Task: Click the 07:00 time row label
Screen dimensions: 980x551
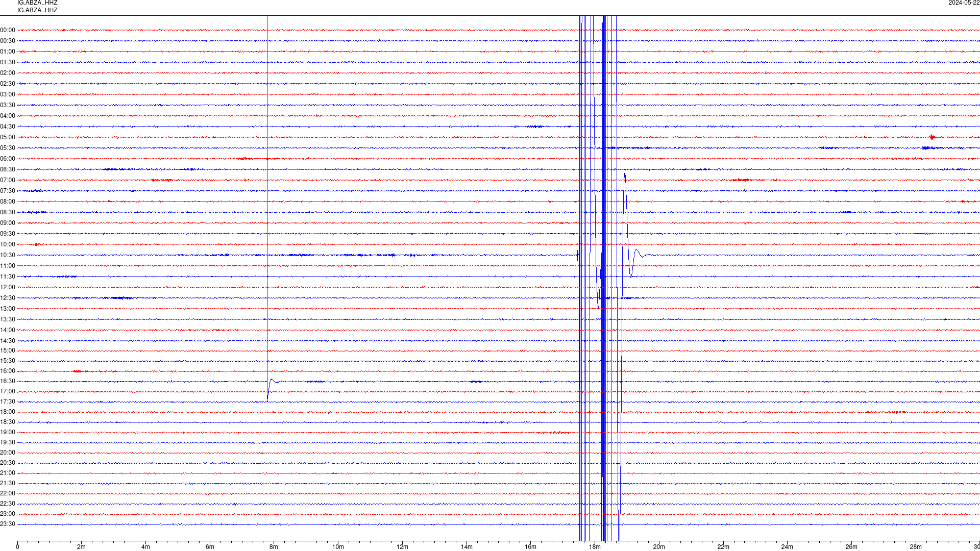Action: coord(8,180)
